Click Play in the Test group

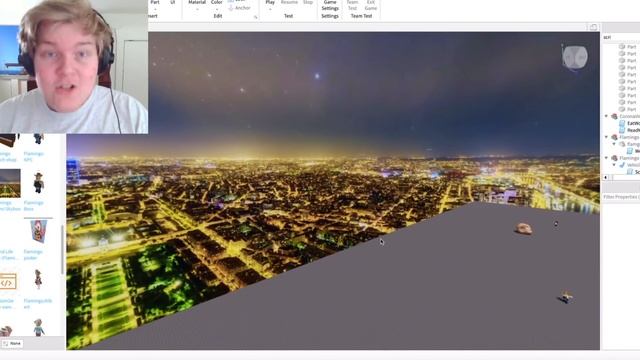click(x=270, y=2)
